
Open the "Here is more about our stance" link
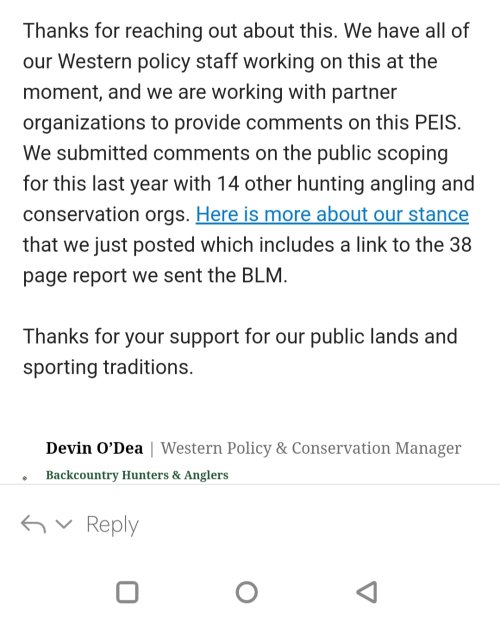pyautogui.click(x=332, y=215)
